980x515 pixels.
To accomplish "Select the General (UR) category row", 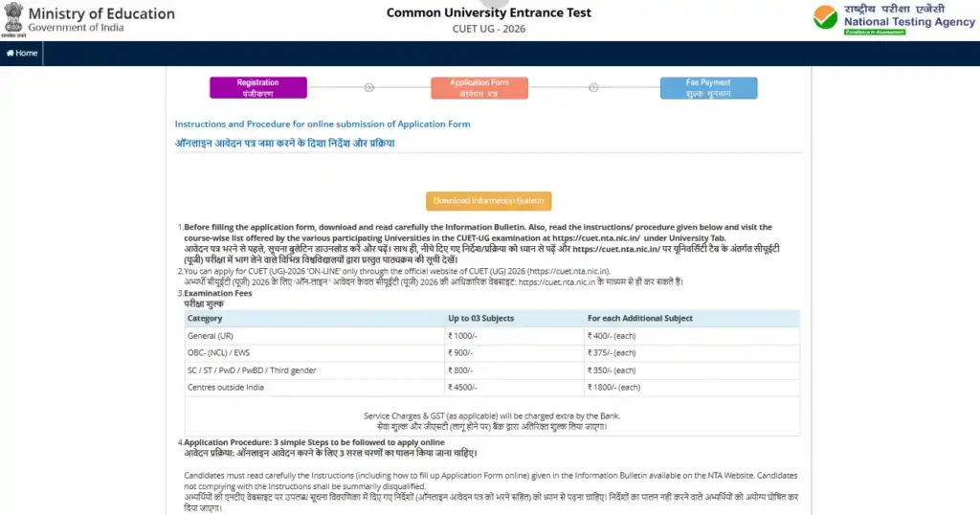I will coord(211,336).
